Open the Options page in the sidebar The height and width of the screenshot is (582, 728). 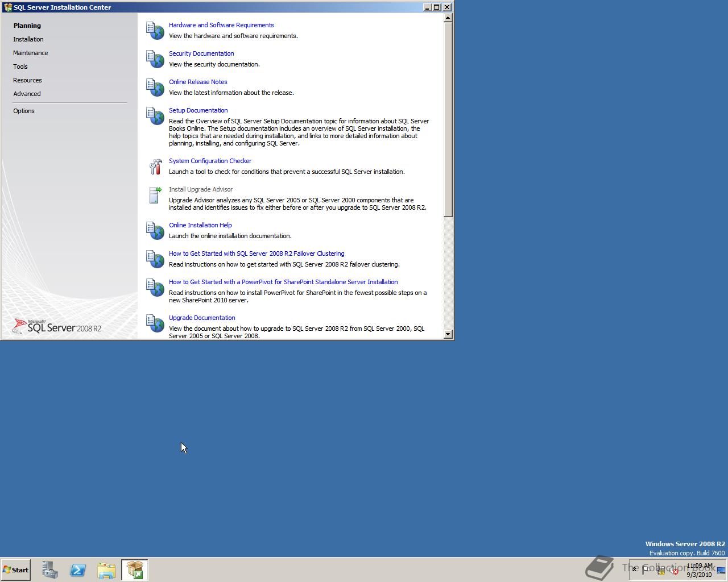24,111
